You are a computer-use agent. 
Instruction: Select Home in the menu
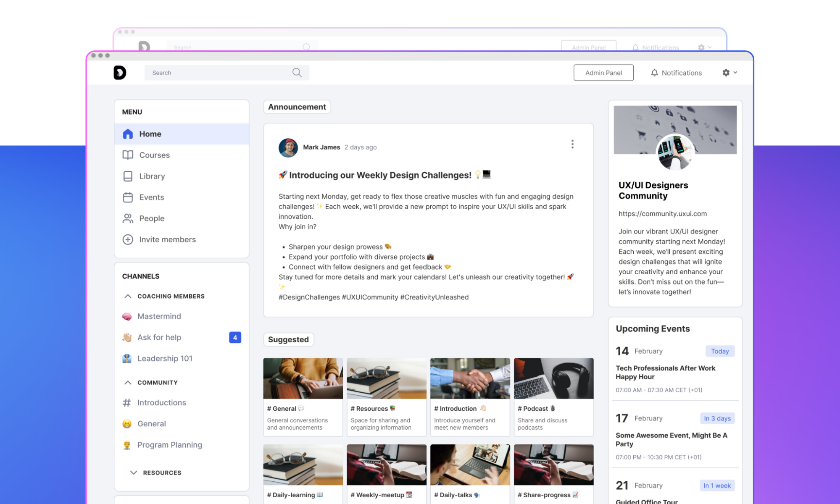(x=182, y=134)
